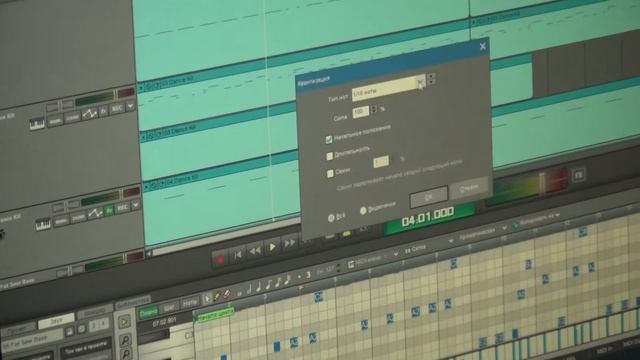This screenshot has width=640, height=360.
Task: Arm the upper track with REC button
Action: (x=117, y=108)
